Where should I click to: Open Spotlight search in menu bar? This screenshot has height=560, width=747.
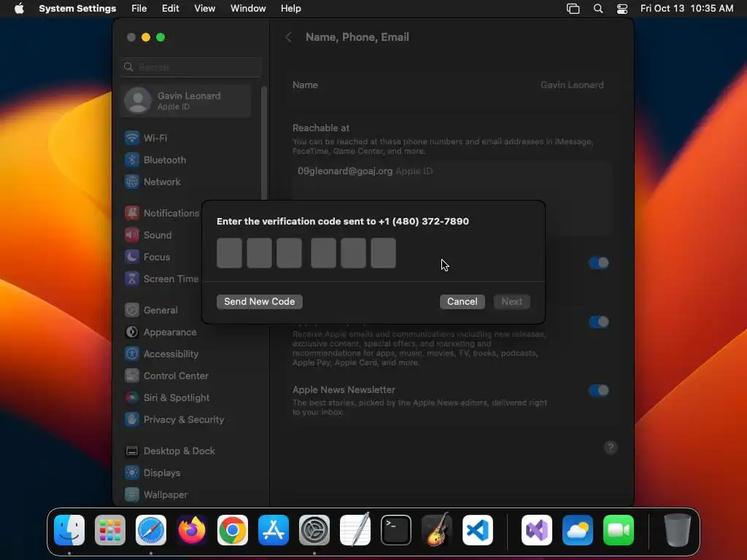point(598,9)
